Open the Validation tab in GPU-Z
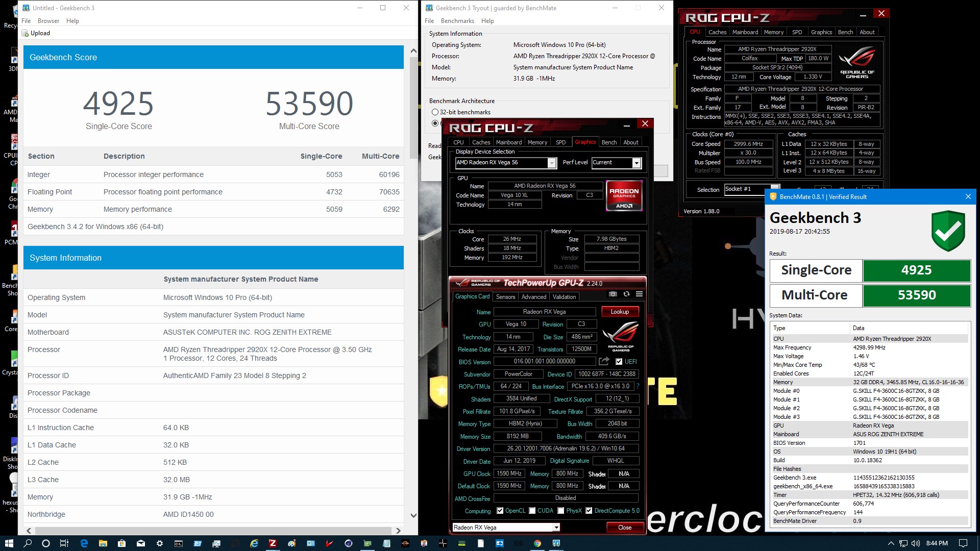The height and width of the screenshot is (551, 980). pos(564,297)
